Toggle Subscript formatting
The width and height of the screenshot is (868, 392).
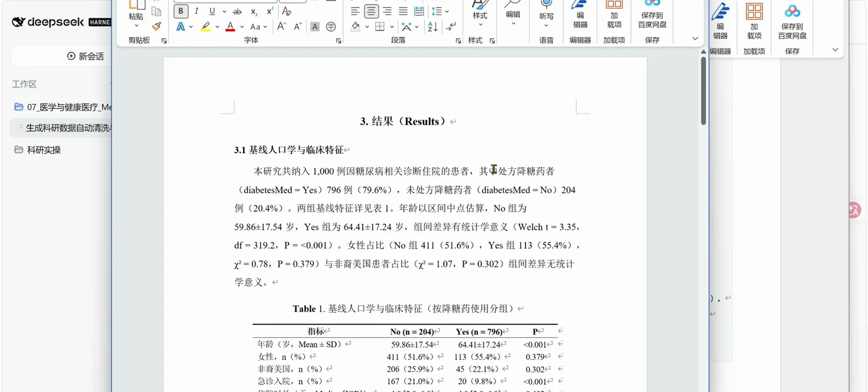point(254,11)
